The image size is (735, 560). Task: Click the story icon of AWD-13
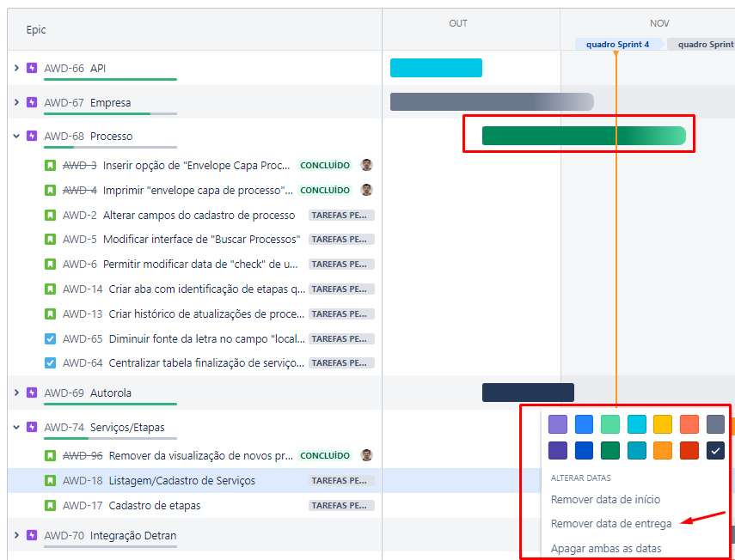click(x=50, y=313)
